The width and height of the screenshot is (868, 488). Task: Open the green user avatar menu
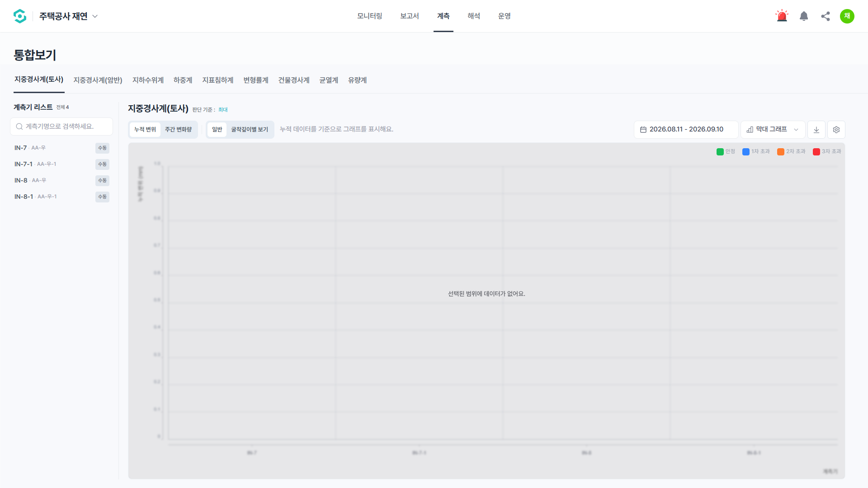[x=847, y=16]
